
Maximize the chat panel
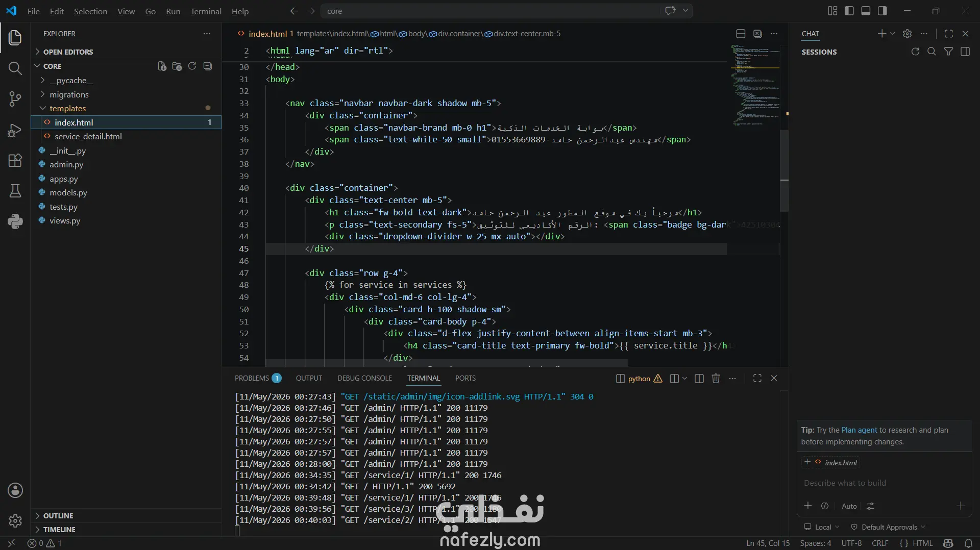tap(949, 34)
